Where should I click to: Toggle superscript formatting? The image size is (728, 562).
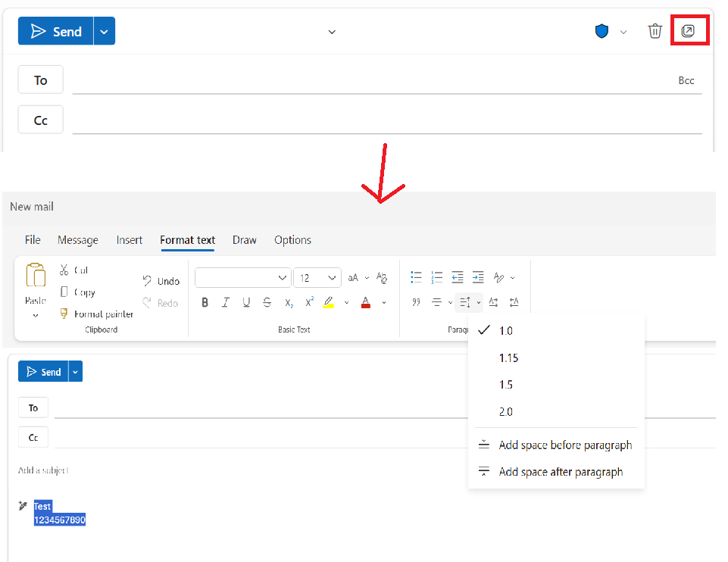click(309, 302)
